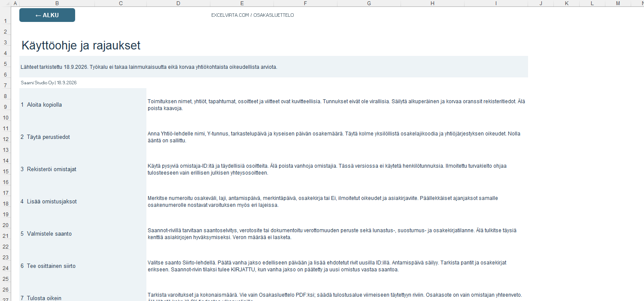
Task: Select column M header
Action: (x=618, y=3)
